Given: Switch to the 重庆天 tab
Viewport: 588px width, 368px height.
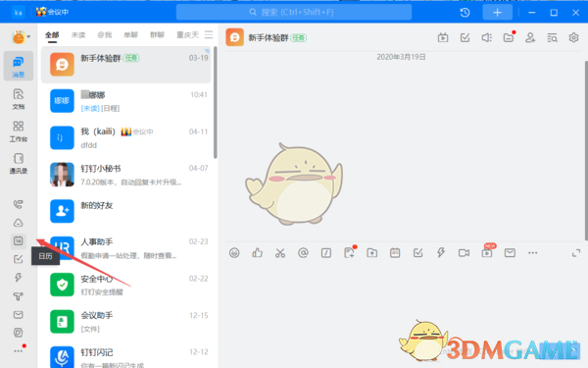Looking at the screenshot, I should pos(187,35).
